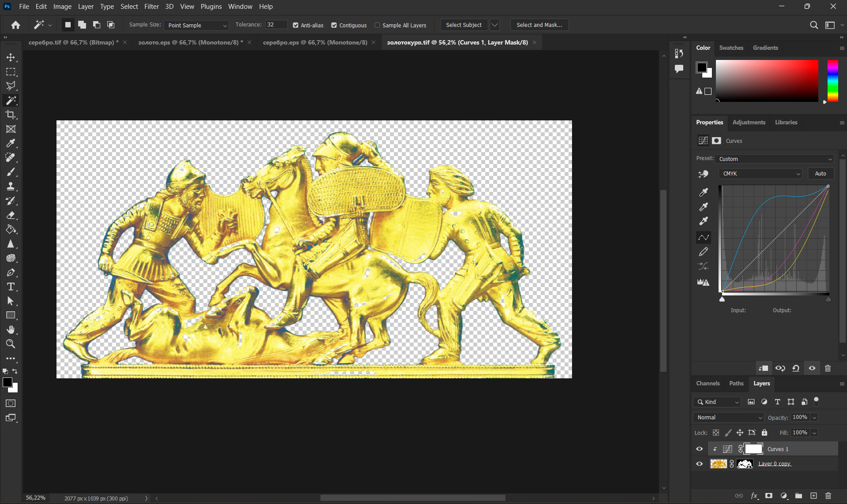Select the Zoom tool

[11, 344]
